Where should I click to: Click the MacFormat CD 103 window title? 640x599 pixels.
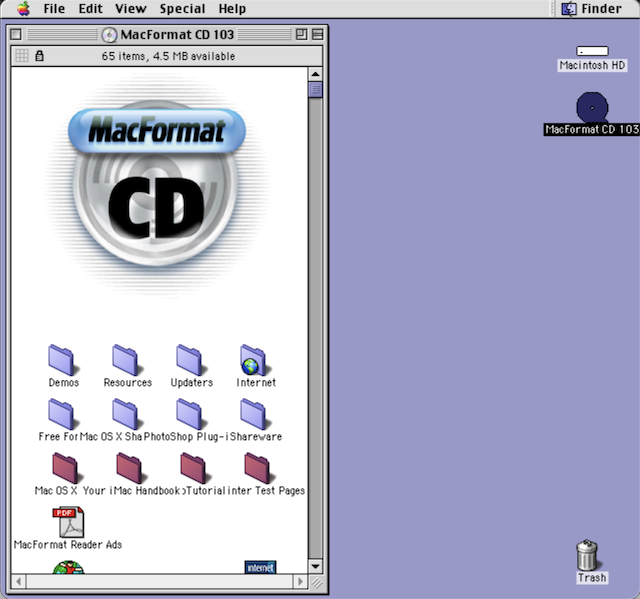(177, 35)
